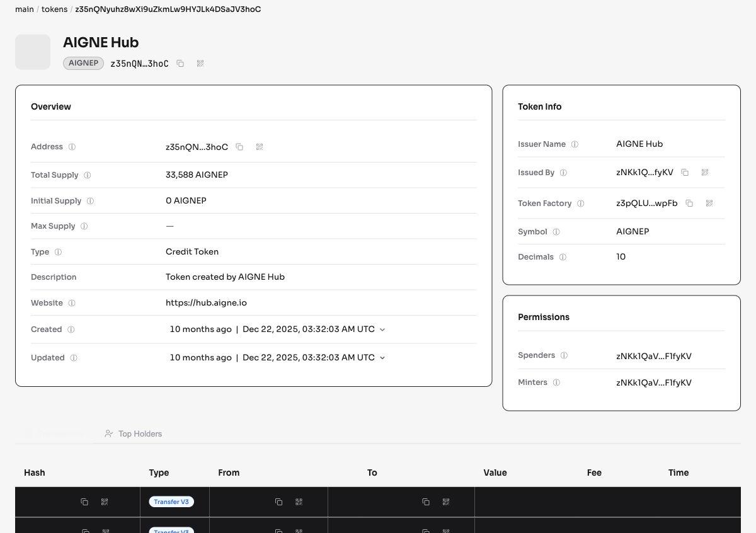Select the Issuer Name value AIGNE Hub

coord(639,144)
